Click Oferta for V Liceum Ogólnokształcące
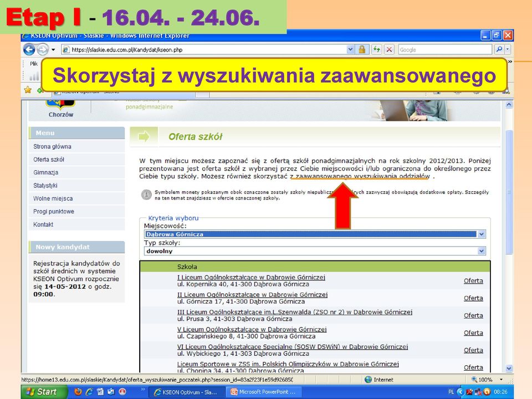 click(473, 333)
